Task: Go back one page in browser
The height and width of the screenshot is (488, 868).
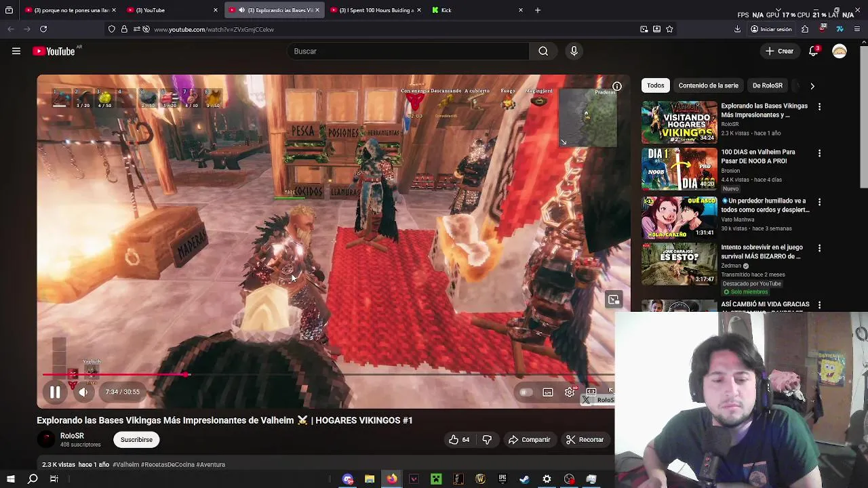Action: (11, 29)
